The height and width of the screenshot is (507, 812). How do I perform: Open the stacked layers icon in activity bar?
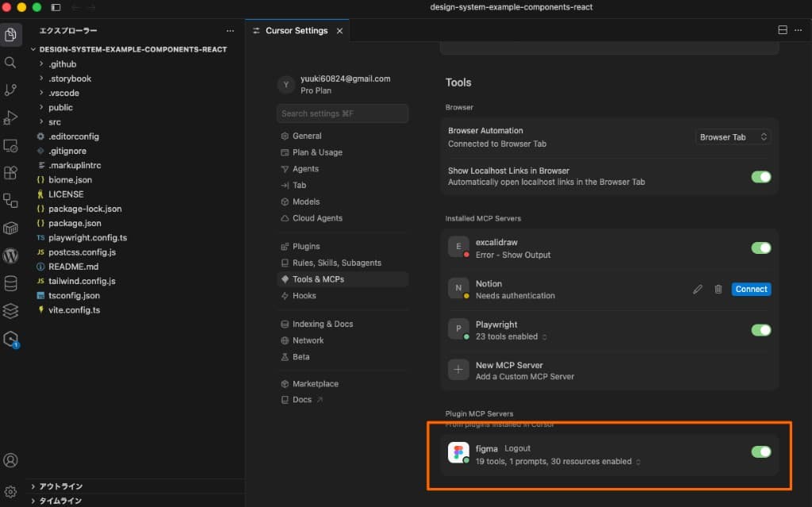coord(10,310)
